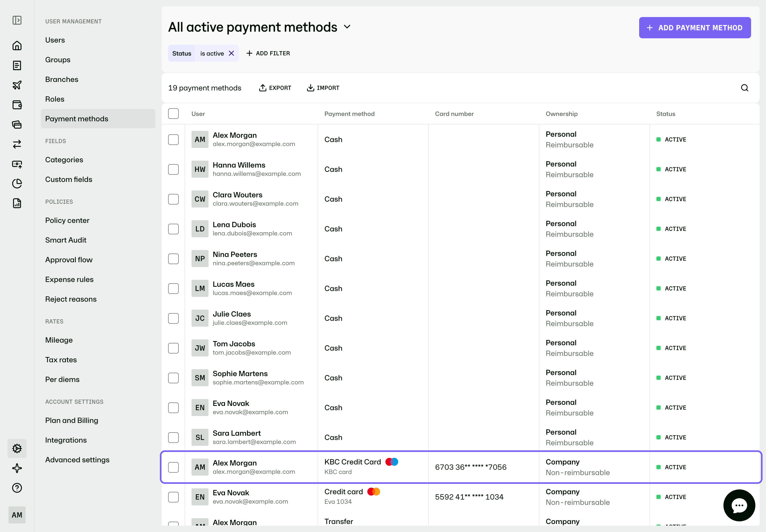
Task: Open the pie chart analytics icon
Action: point(17,184)
